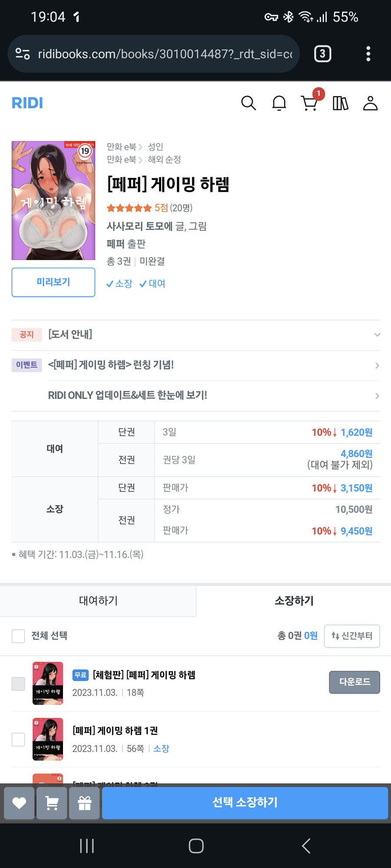Viewport: 391px width, 868px height.
Task: Open the account profile icon
Action: (370, 103)
